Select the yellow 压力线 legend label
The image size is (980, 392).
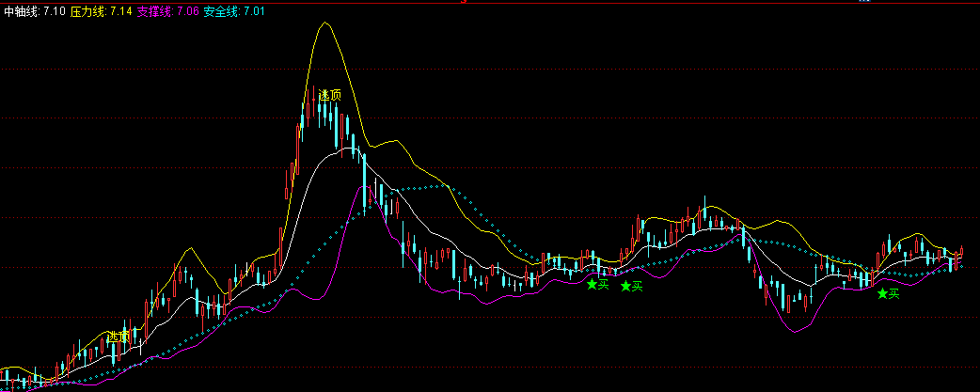(87, 11)
